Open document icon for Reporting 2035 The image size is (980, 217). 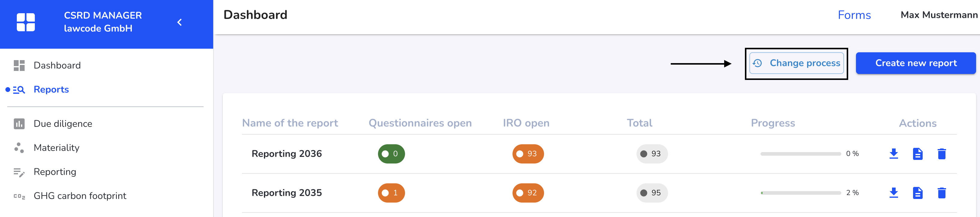[x=918, y=193]
